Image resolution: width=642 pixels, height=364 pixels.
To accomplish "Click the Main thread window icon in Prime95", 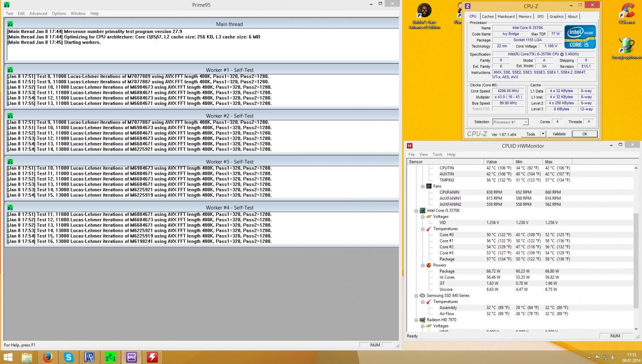I will point(10,24).
